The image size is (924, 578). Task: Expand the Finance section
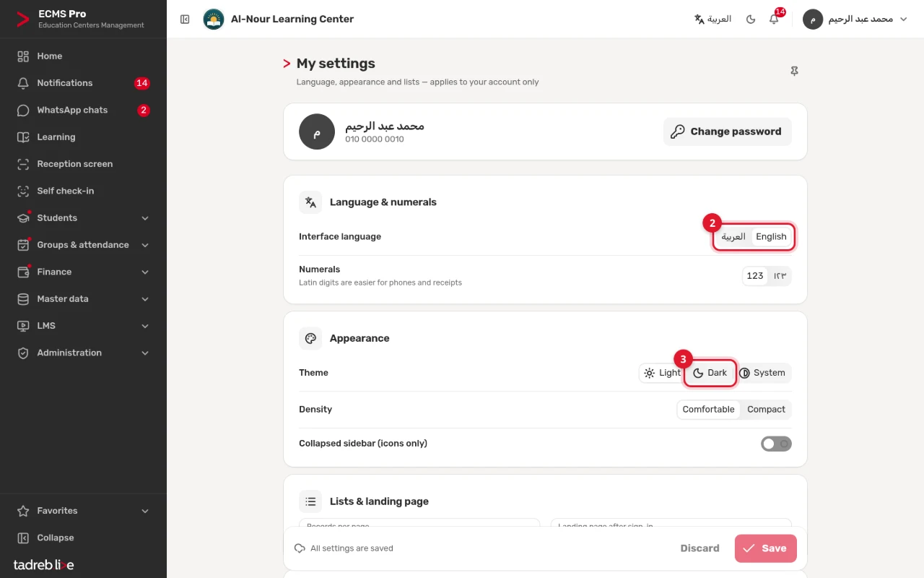point(83,272)
